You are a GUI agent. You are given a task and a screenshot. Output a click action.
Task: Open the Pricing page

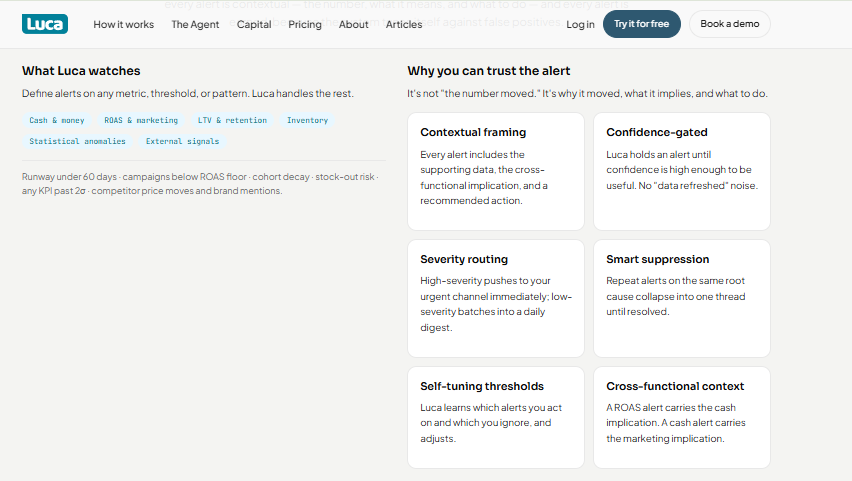coord(305,24)
